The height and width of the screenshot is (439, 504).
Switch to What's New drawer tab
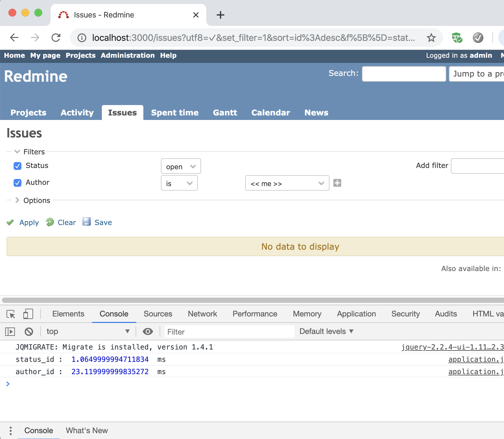pos(87,431)
